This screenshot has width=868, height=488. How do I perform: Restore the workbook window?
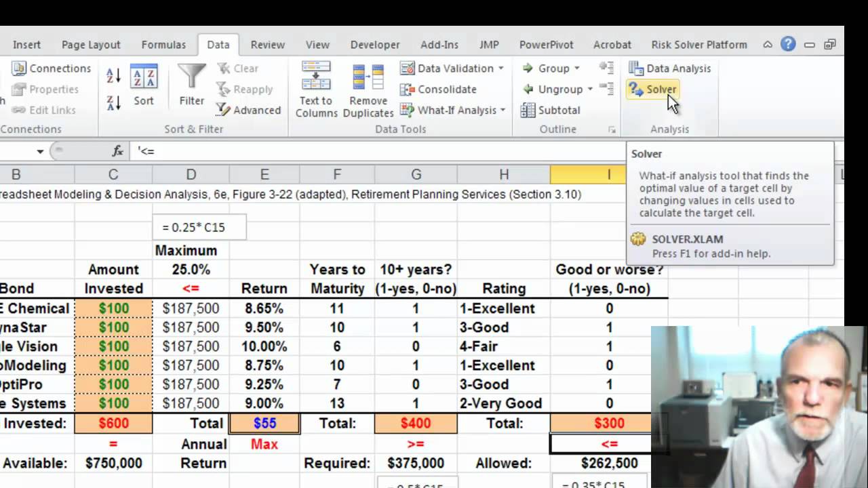point(830,45)
